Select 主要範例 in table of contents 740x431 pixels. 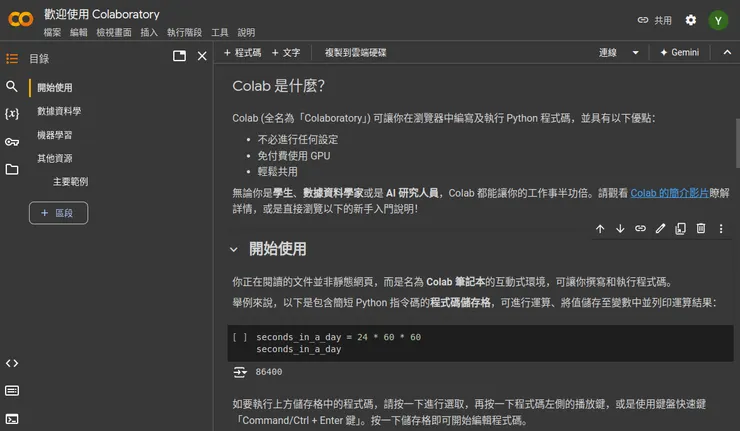(x=70, y=182)
